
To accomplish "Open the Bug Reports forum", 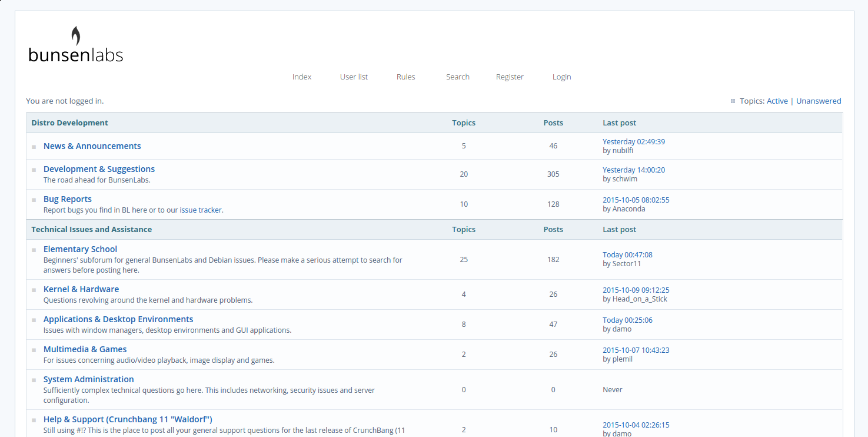I will coord(68,199).
